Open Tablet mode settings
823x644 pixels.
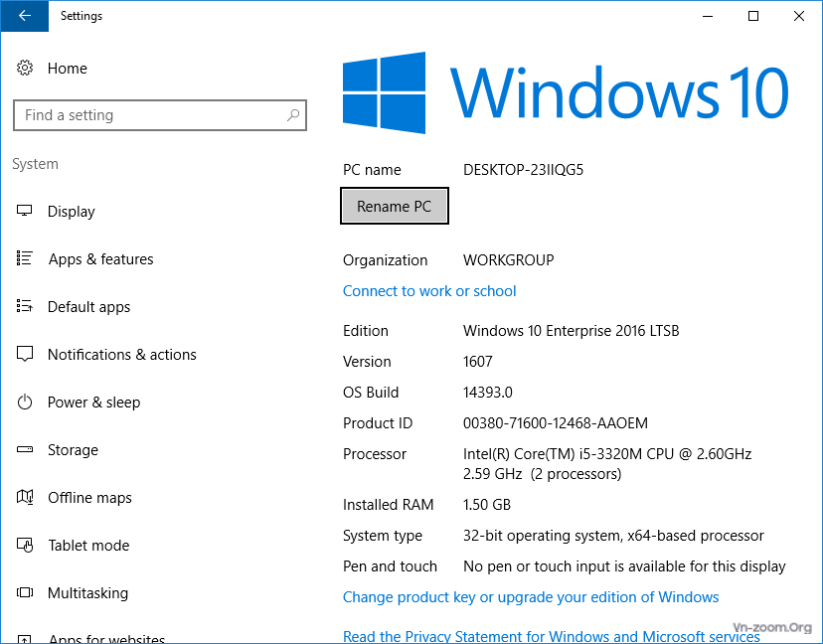click(x=88, y=546)
